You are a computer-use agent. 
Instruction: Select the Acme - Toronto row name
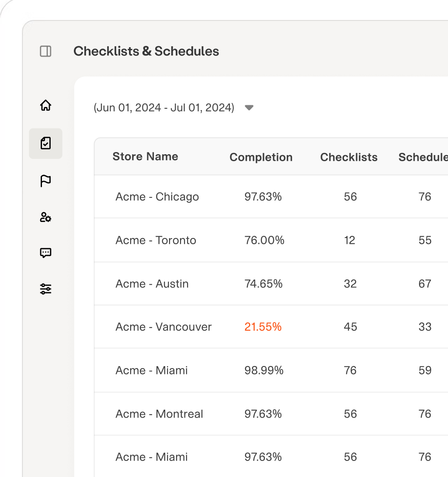click(x=156, y=240)
